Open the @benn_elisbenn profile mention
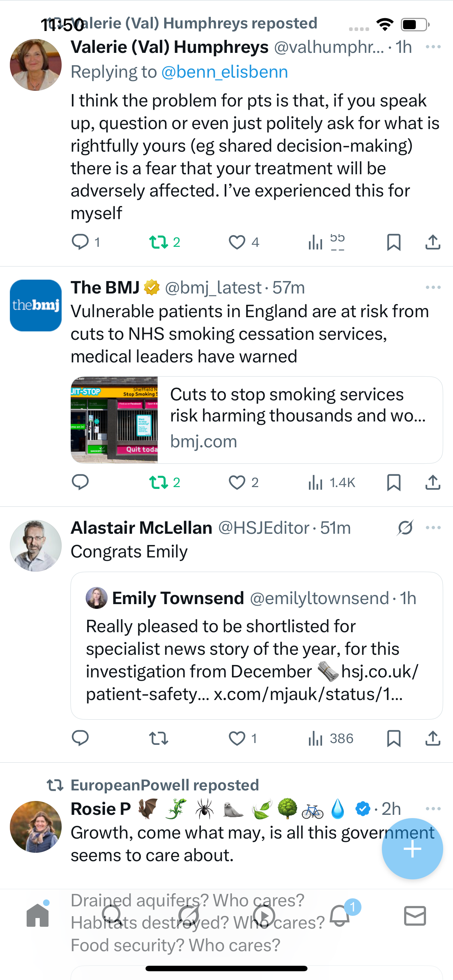Screen dimensions: 453x980 [x=224, y=72]
